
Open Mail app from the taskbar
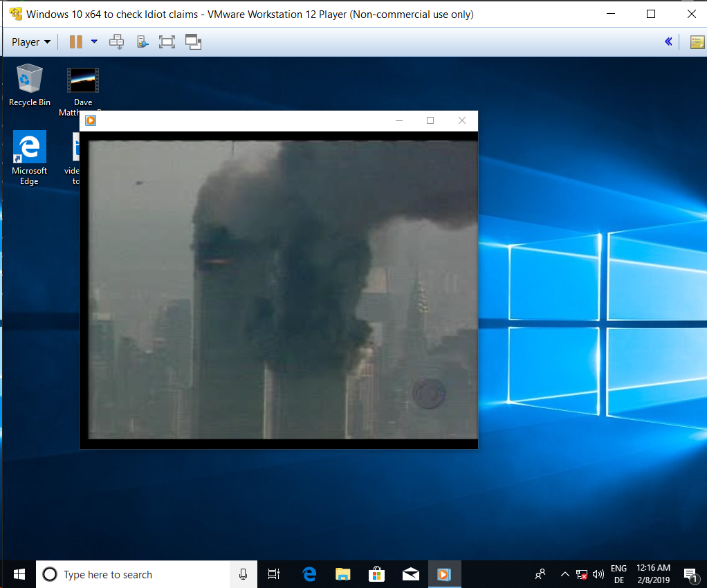coord(410,574)
